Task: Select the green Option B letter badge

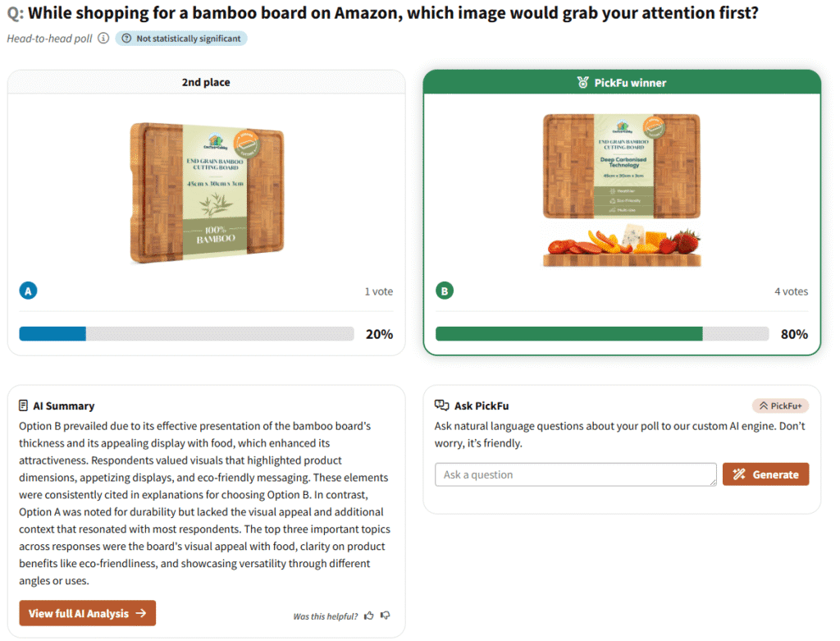Action: click(x=445, y=291)
